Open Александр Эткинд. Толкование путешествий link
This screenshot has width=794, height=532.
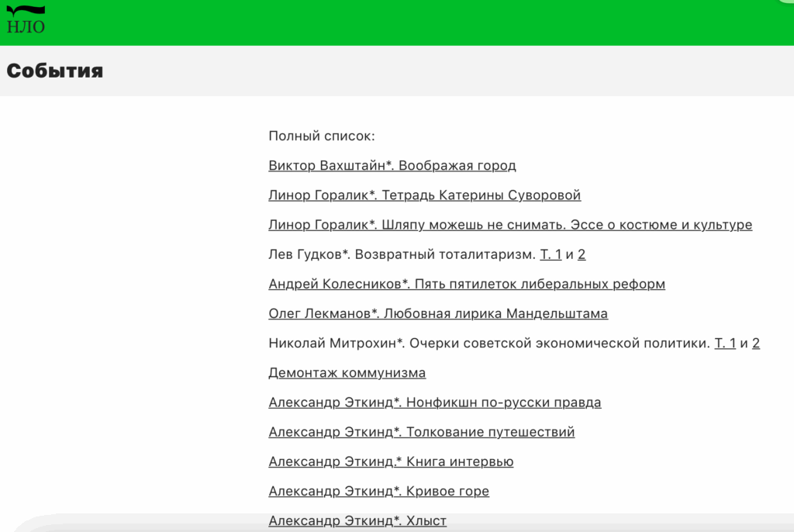coord(421,432)
